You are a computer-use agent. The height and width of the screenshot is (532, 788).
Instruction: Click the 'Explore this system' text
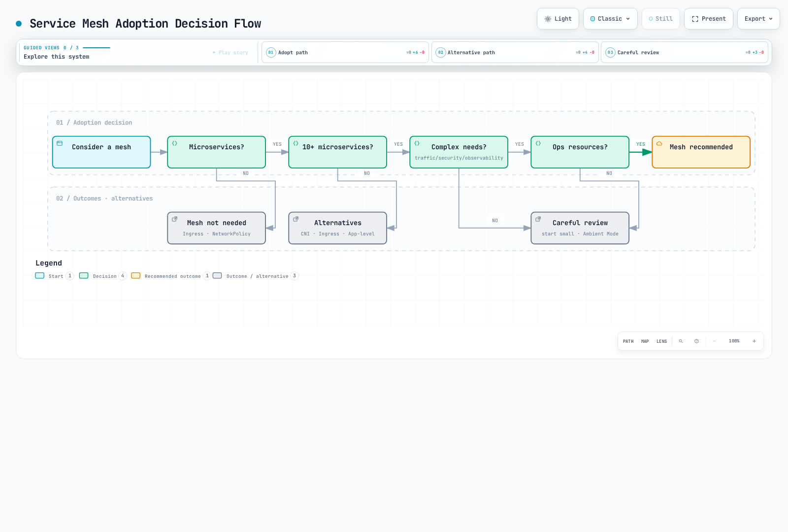tap(57, 57)
